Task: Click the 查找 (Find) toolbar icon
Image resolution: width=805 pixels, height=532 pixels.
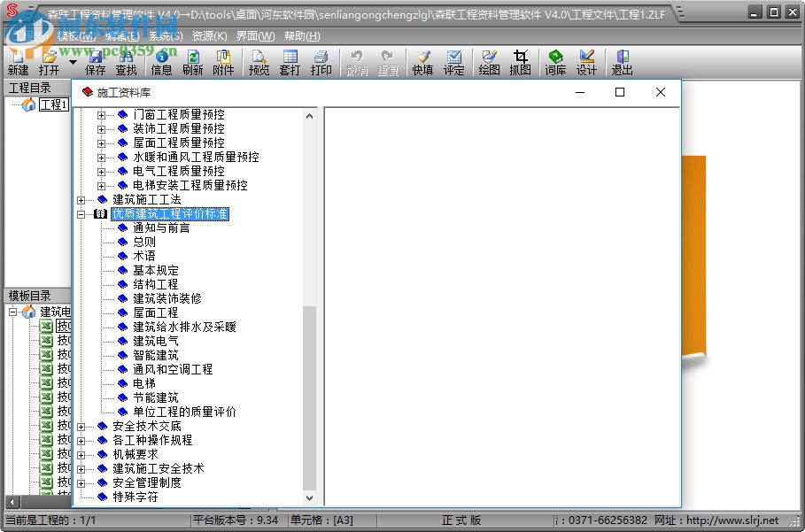Action: [x=127, y=63]
